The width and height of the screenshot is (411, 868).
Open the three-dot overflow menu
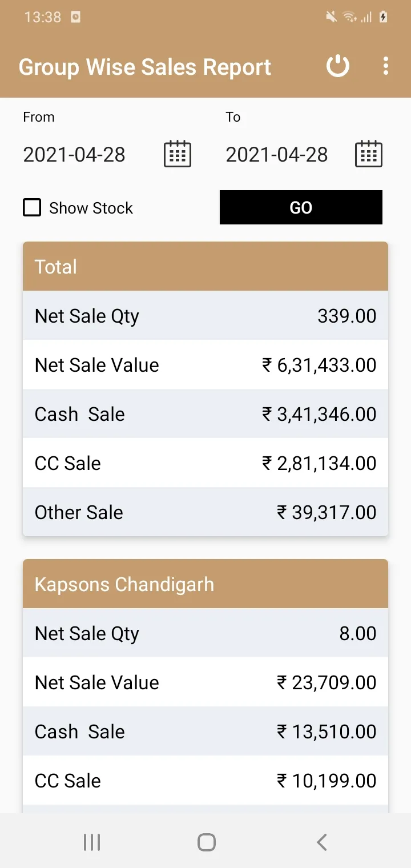[x=386, y=66]
